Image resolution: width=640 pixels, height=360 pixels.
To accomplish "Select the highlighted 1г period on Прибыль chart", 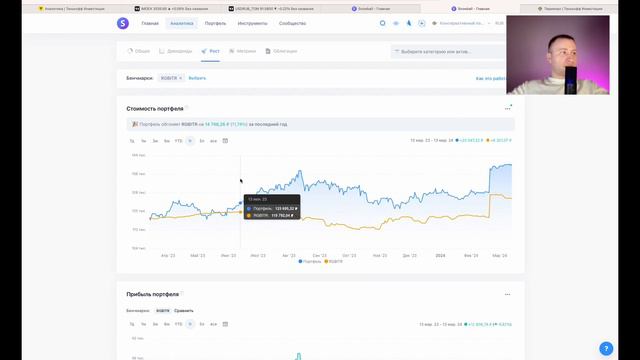I will (190, 324).
